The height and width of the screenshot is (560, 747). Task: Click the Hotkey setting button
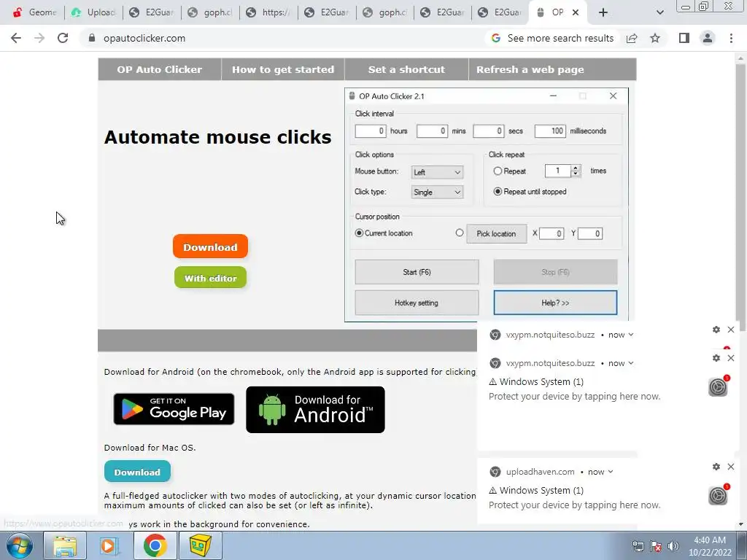(x=417, y=303)
